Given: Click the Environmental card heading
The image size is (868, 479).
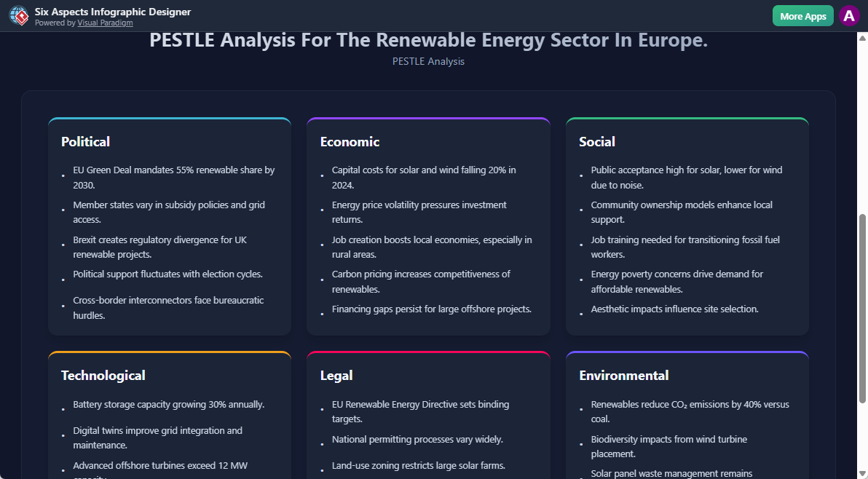Looking at the screenshot, I should 623,375.
